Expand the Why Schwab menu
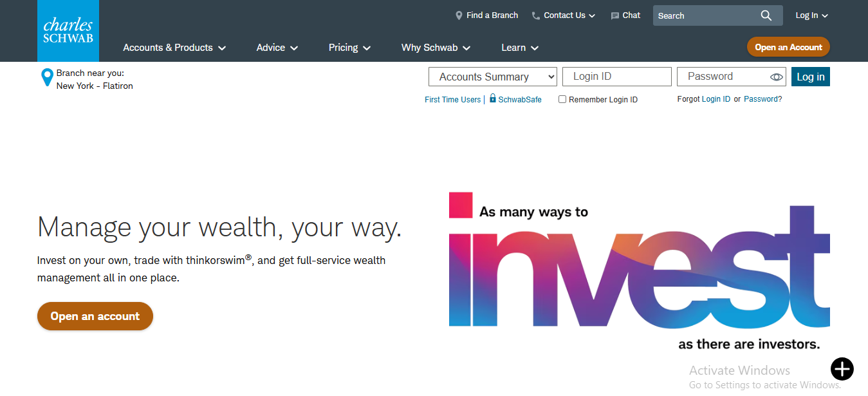Viewport: 868px width, 396px height. click(x=436, y=48)
